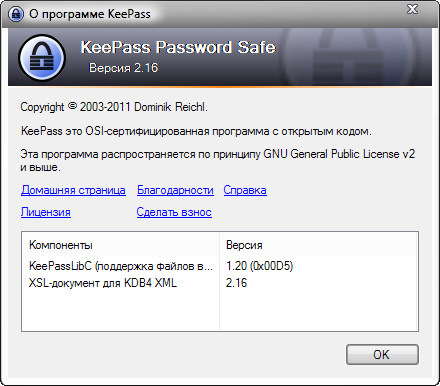Open the Лицензия link

46,212
